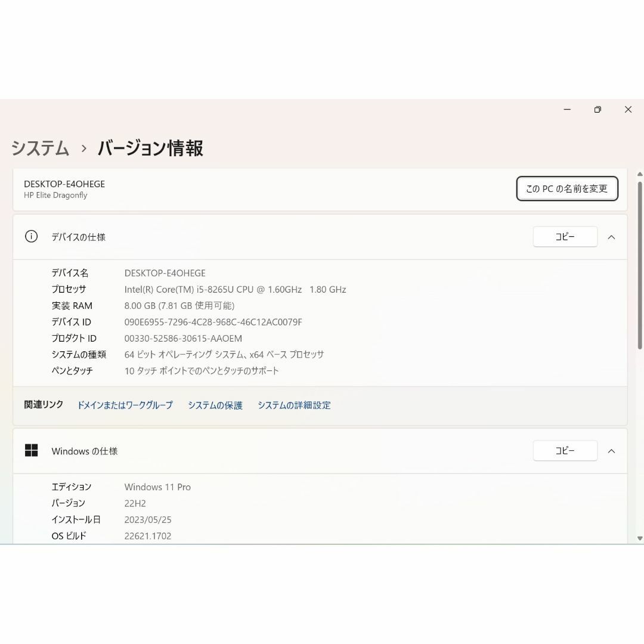Open ドメインまたはワークグループ link
Viewport: 644px width, 644px height.
point(125,405)
